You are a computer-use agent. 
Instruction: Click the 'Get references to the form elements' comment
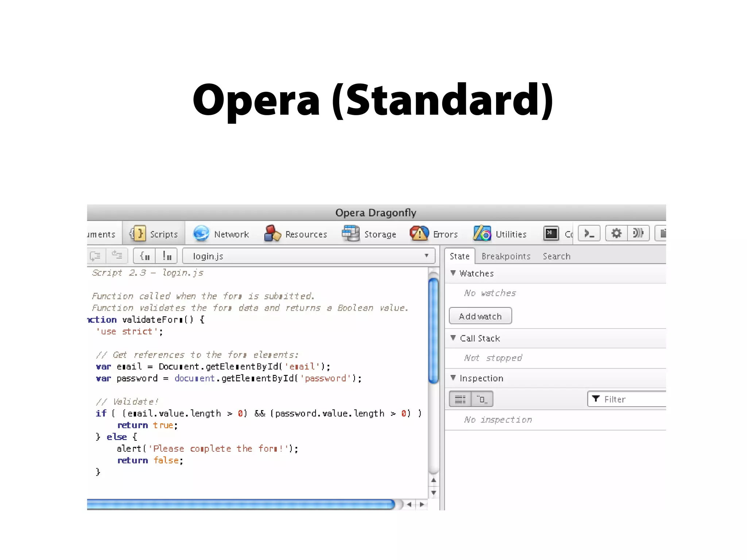click(x=197, y=355)
